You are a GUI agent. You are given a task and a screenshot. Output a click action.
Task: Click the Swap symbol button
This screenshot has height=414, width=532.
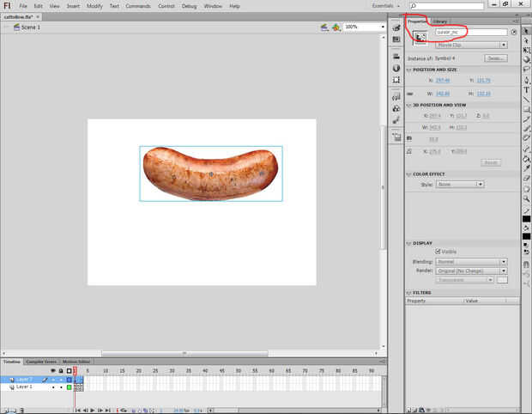(496, 58)
